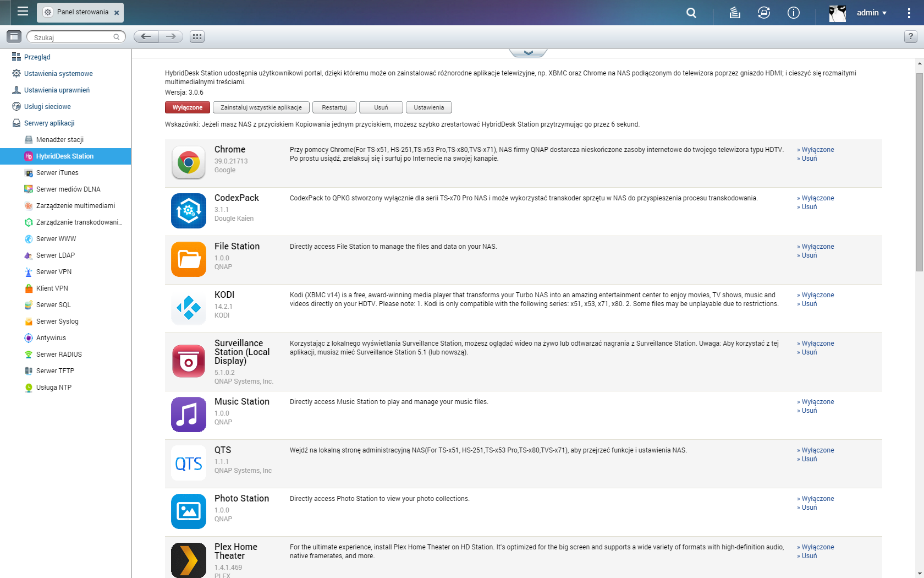Click the Chrome app icon
The width and height of the screenshot is (924, 578).
point(189,162)
